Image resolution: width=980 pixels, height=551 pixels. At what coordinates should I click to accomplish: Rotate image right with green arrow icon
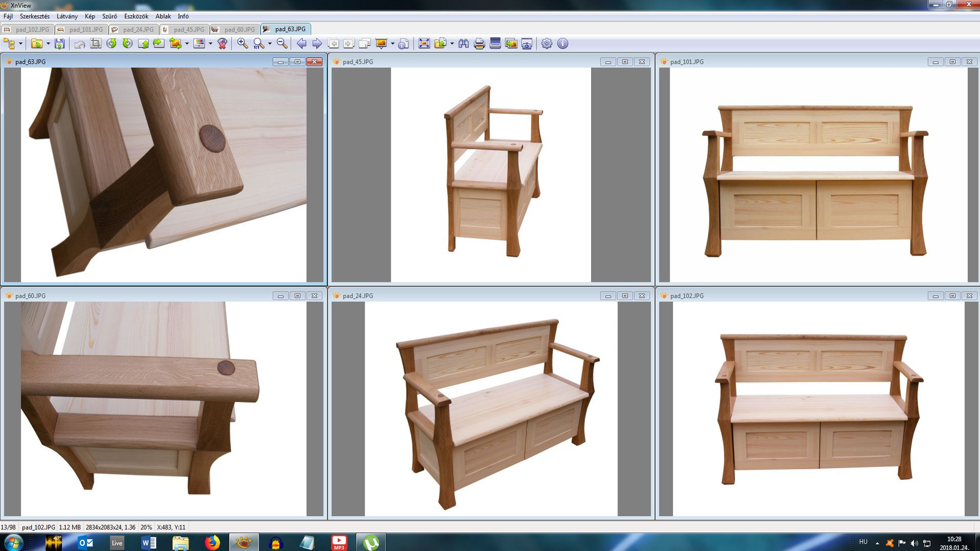point(127,44)
